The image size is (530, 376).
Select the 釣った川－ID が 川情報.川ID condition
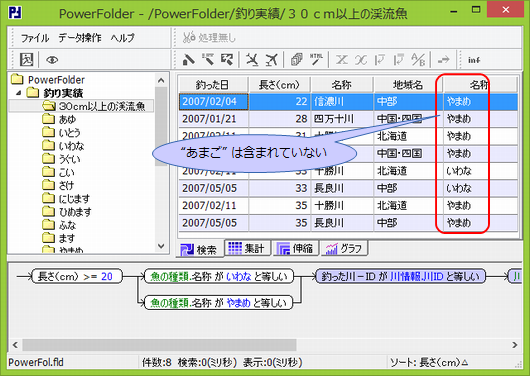400,277
